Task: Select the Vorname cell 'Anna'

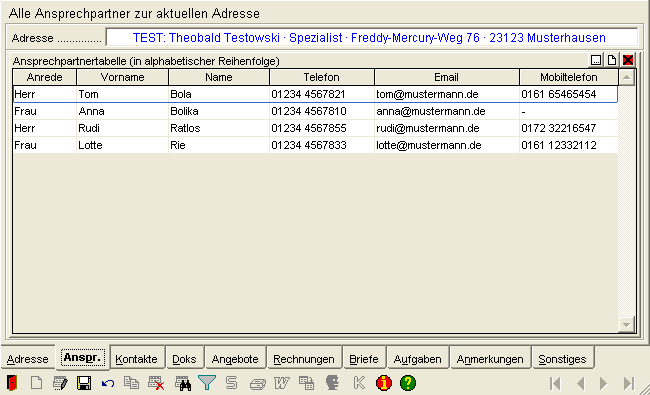Action: (122, 111)
